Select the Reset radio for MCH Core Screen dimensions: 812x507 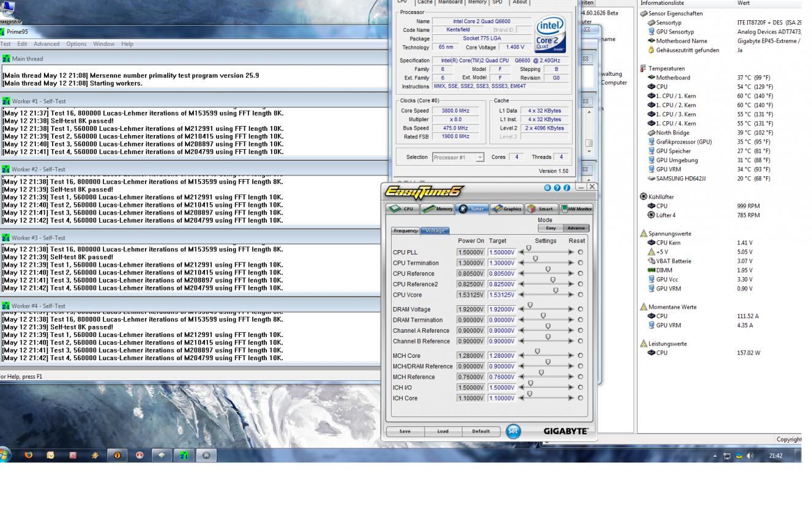[x=580, y=355]
